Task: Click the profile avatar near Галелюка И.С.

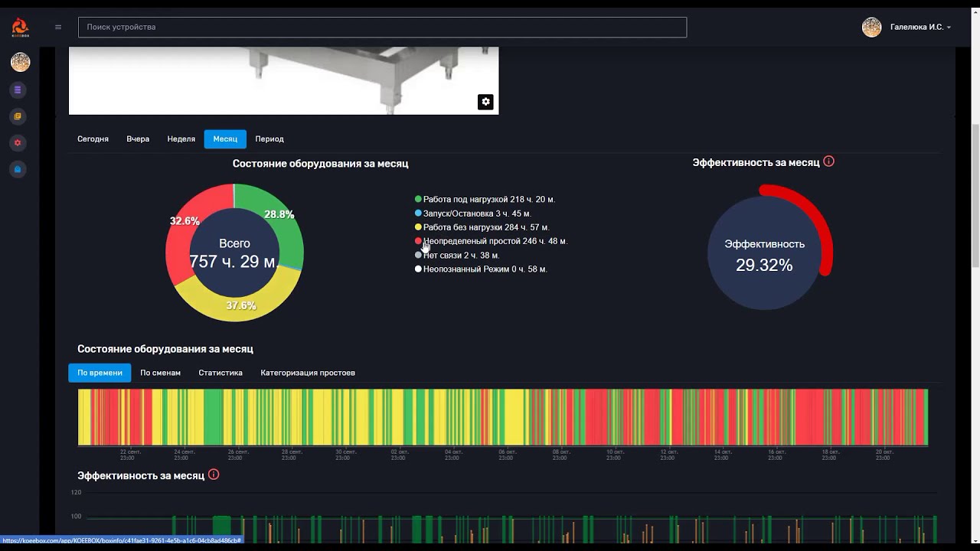Action: pos(871,28)
